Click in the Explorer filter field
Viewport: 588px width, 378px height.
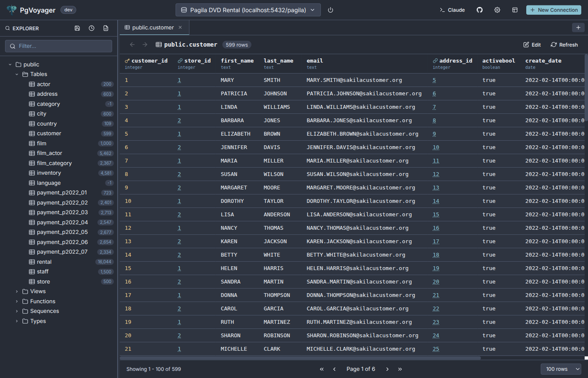tap(58, 46)
